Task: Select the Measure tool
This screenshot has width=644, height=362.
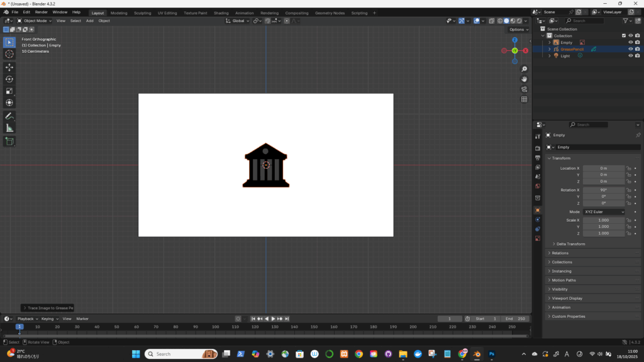Action: [9, 128]
